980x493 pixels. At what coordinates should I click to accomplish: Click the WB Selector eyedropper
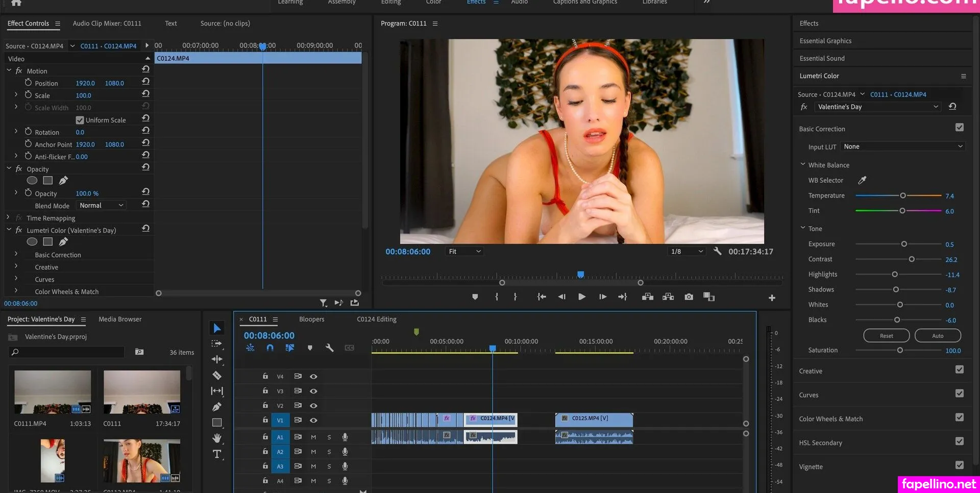point(862,180)
